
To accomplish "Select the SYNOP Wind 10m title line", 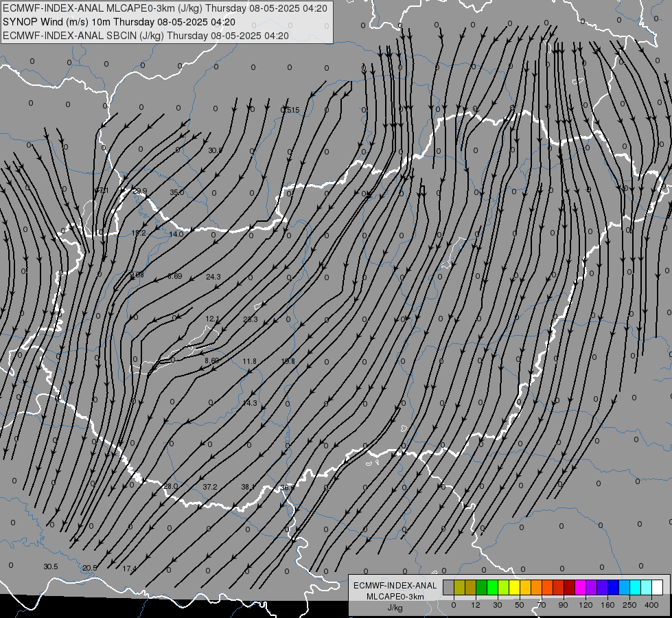I will pyautogui.click(x=119, y=22).
